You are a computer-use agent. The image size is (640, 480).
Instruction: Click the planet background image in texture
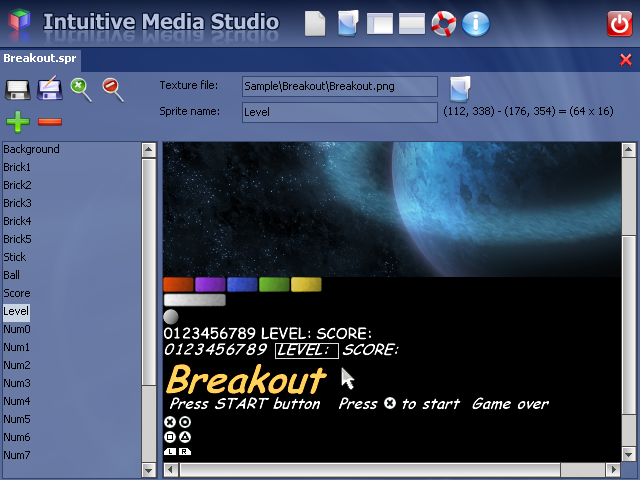[392, 209]
